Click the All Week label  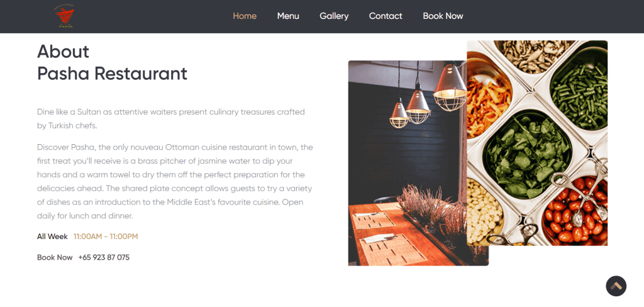[52, 237]
